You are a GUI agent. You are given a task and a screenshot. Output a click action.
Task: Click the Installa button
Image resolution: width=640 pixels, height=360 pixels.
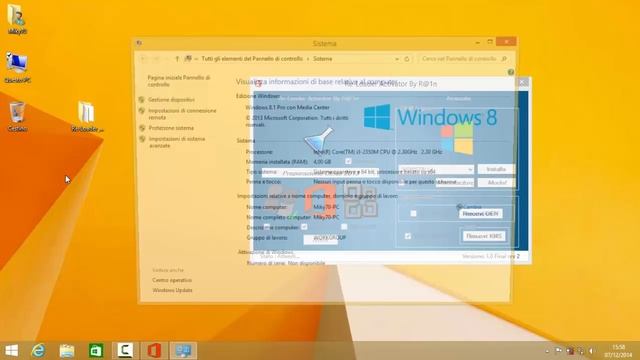pyautogui.click(x=496, y=169)
